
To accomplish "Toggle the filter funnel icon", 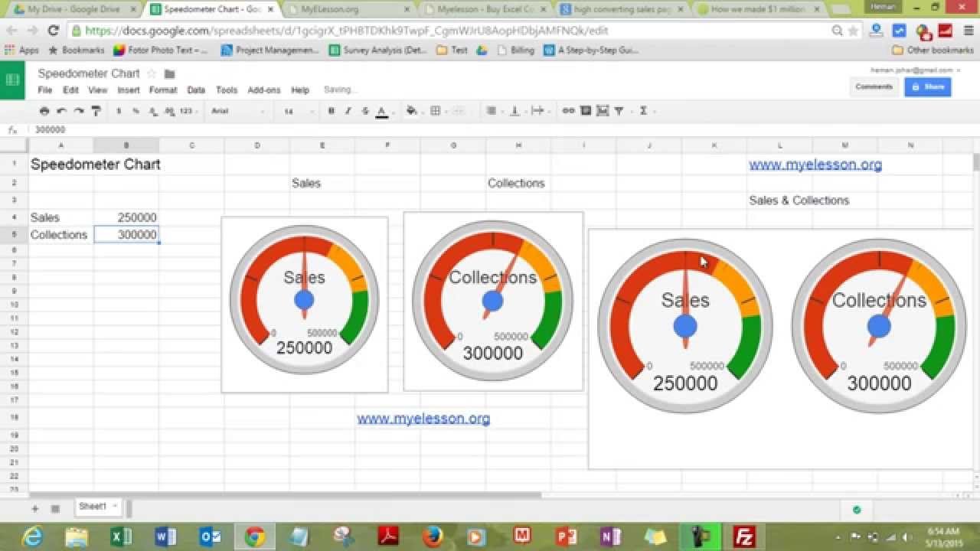I will (619, 111).
